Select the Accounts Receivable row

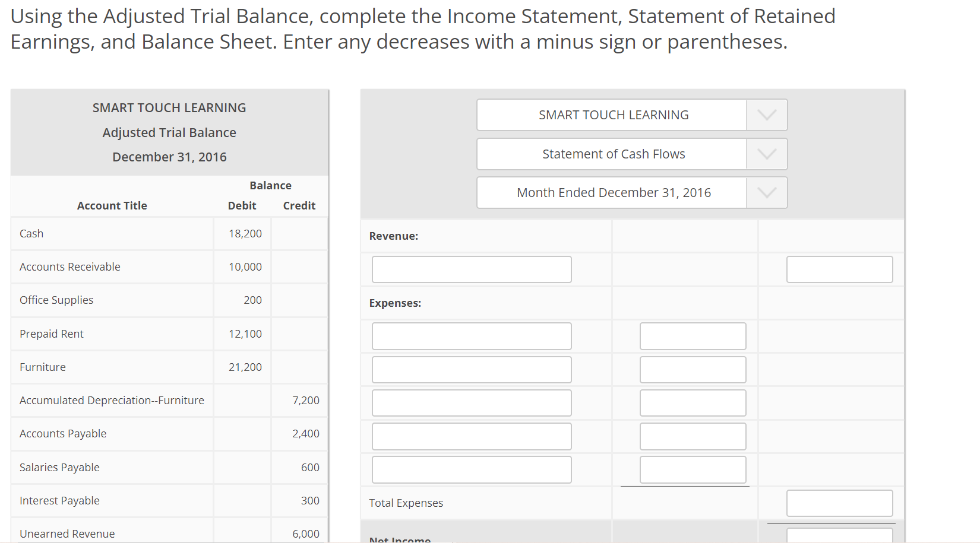click(112, 266)
